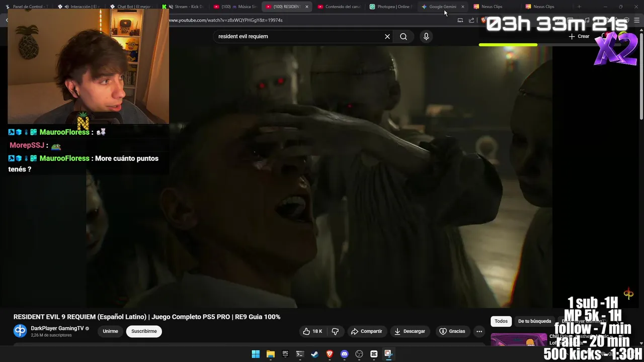
Task: Click the last highlighted taskbar app icon
Action: [x=388, y=354]
